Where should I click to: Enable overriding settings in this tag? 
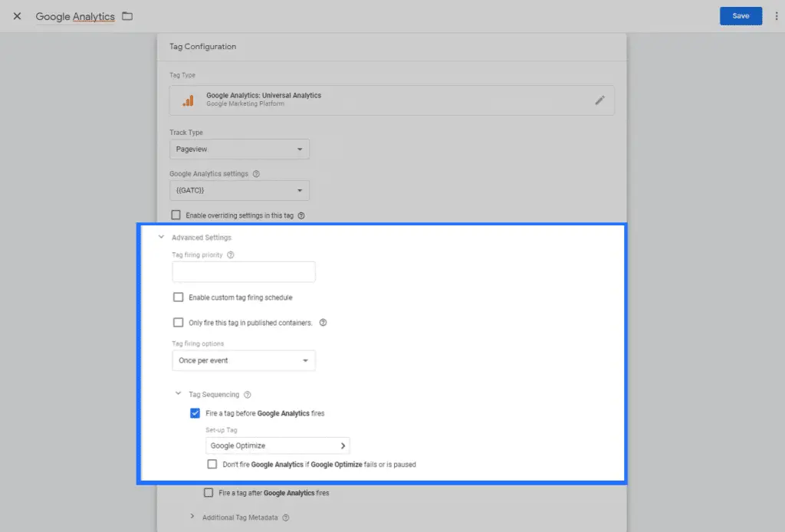(x=176, y=215)
